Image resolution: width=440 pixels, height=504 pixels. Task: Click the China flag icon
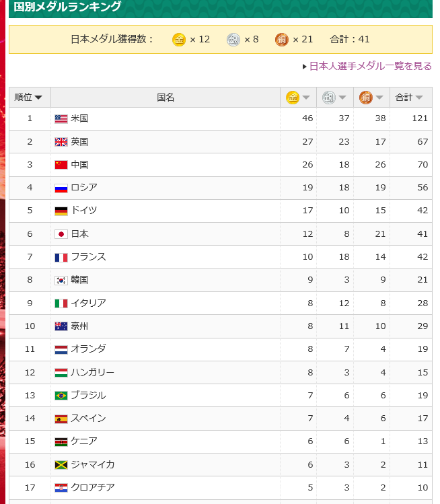pos(61,165)
